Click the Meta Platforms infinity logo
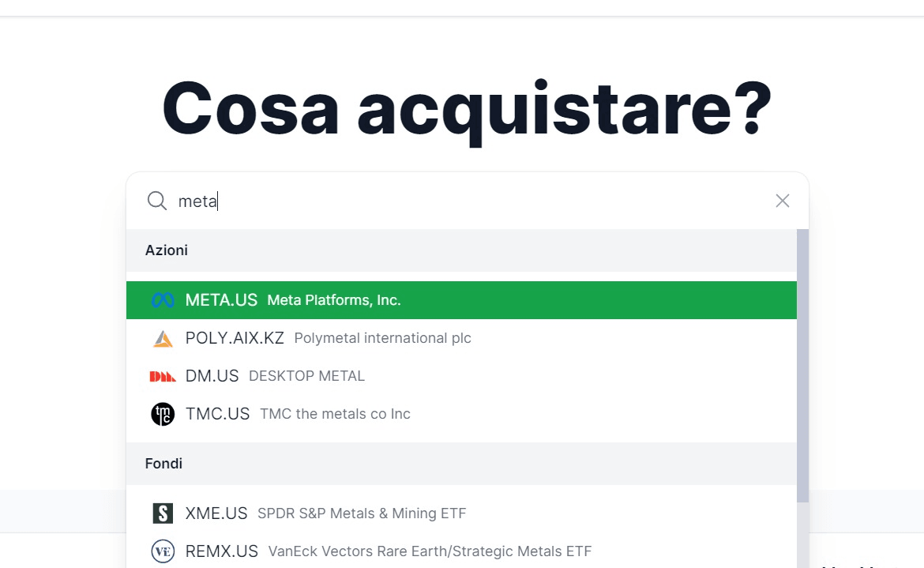This screenshot has height=568, width=924. click(x=163, y=300)
